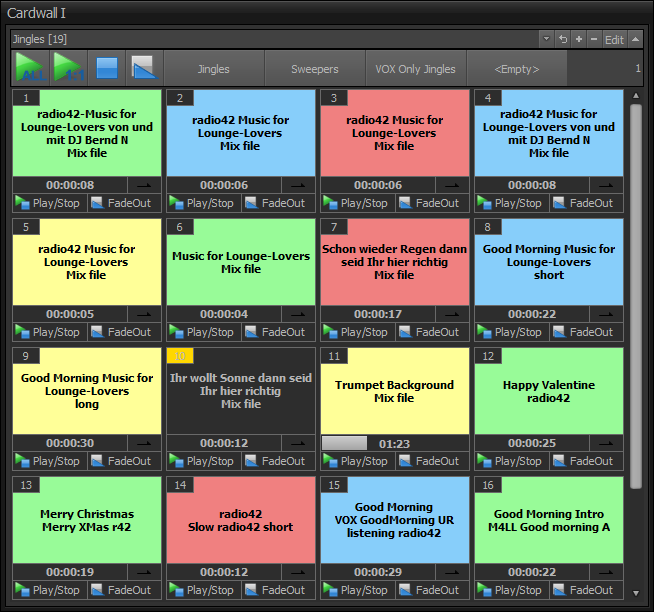Click the arrow icon on card 7
This screenshot has width=654, height=612.
(451, 314)
